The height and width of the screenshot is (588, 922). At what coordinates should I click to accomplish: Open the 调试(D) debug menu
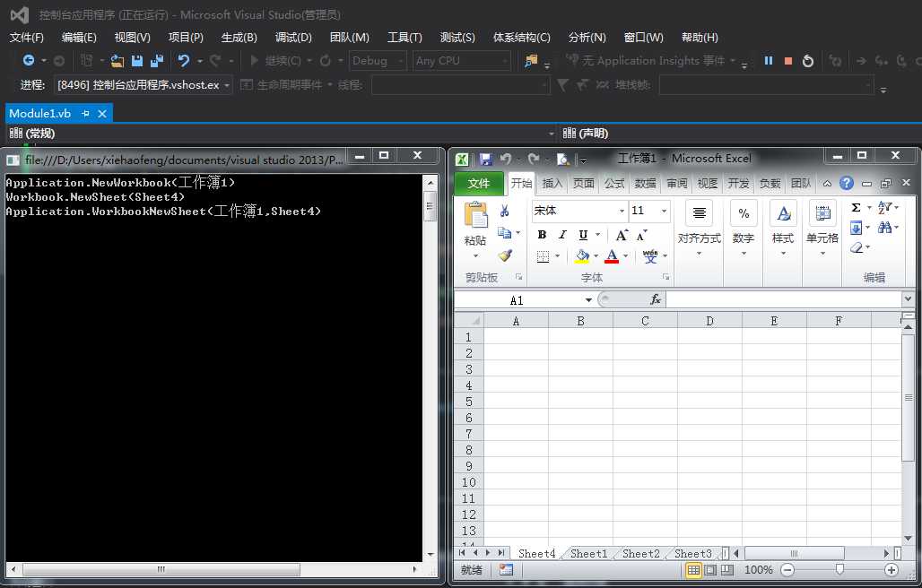(x=293, y=37)
